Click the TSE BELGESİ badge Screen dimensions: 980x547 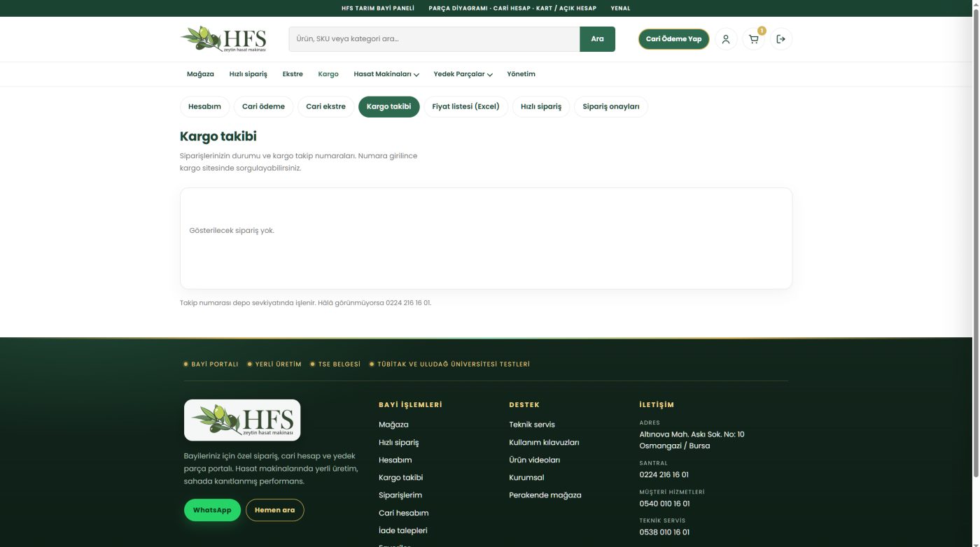(335, 364)
